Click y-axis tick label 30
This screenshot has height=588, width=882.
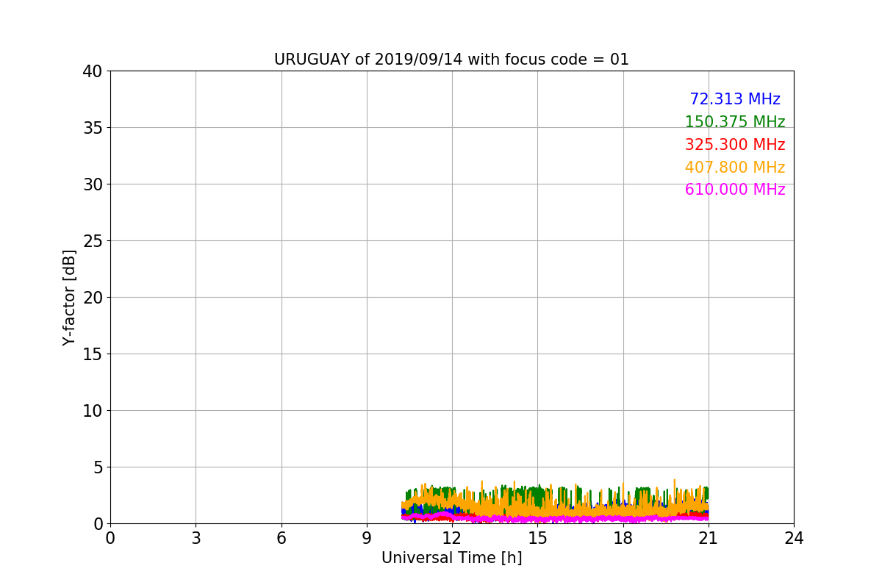92,184
